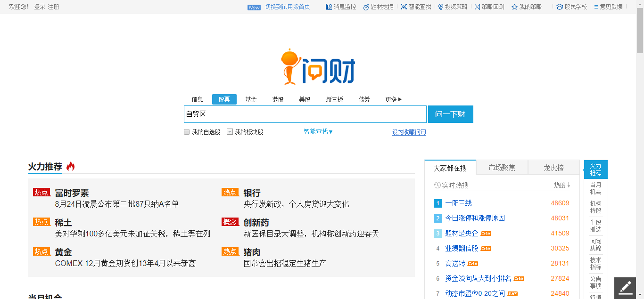The width and height of the screenshot is (644, 299).
Task: Click the 策略回测 icon
Action: tap(477, 7)
